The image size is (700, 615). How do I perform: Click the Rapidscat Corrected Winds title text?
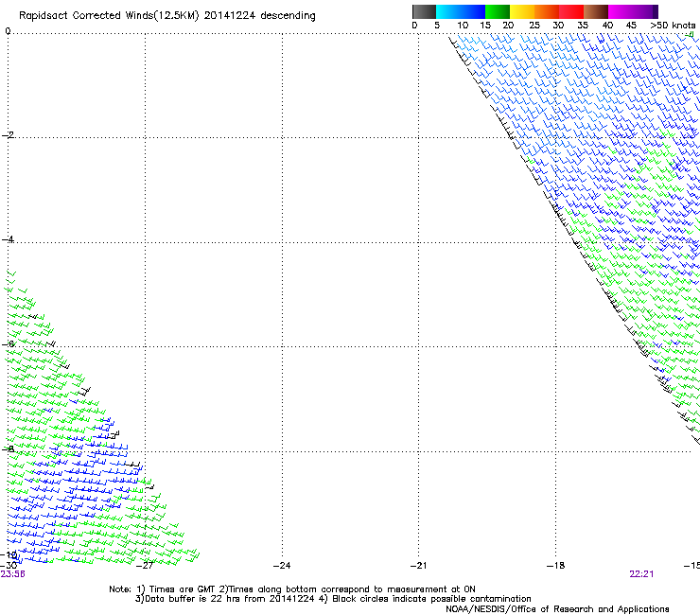(x=167, y=16)
